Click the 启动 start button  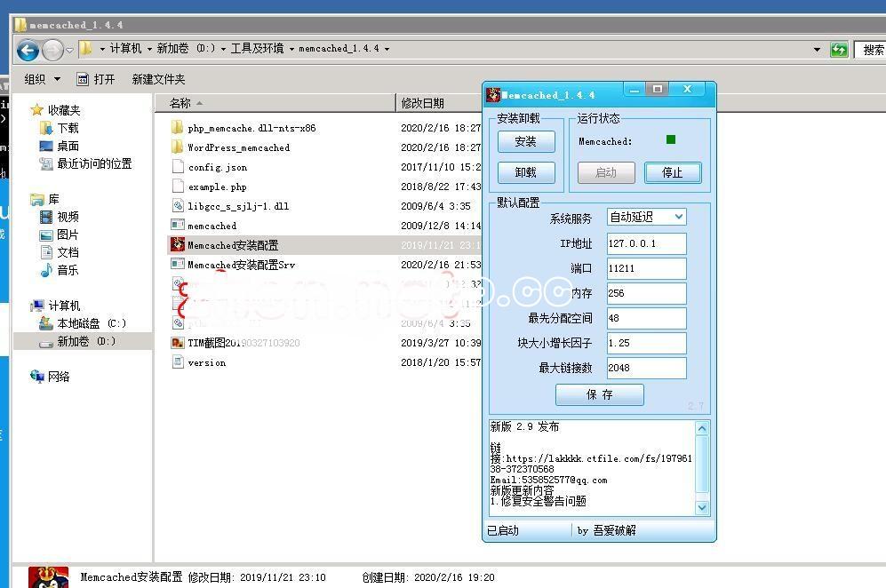606,172
